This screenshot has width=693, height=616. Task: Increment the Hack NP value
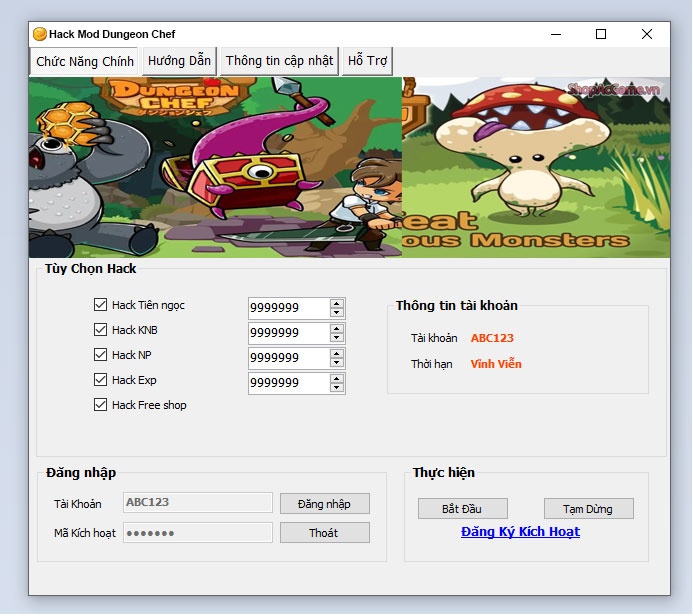point(337,354)
